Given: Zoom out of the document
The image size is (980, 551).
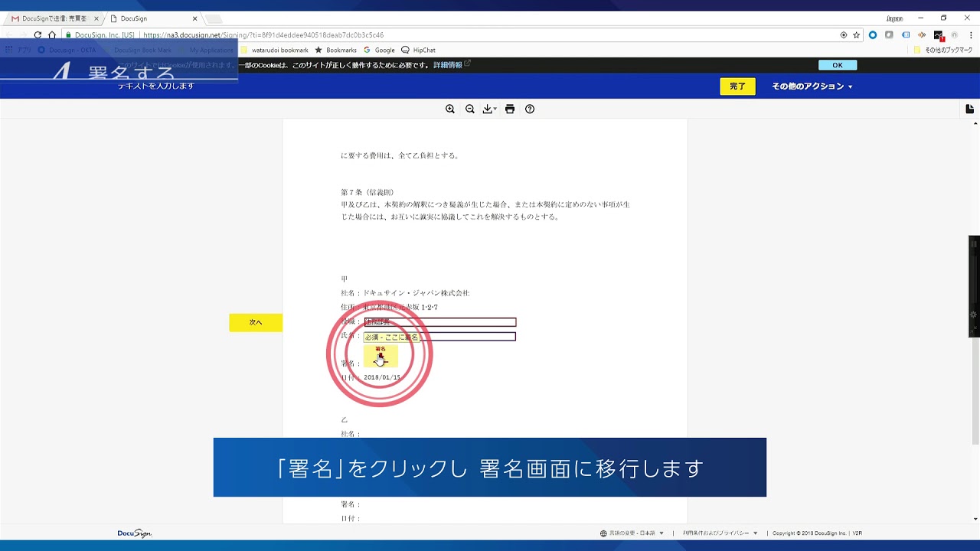Looking at the screenshot, I should [x=470, y=109].
